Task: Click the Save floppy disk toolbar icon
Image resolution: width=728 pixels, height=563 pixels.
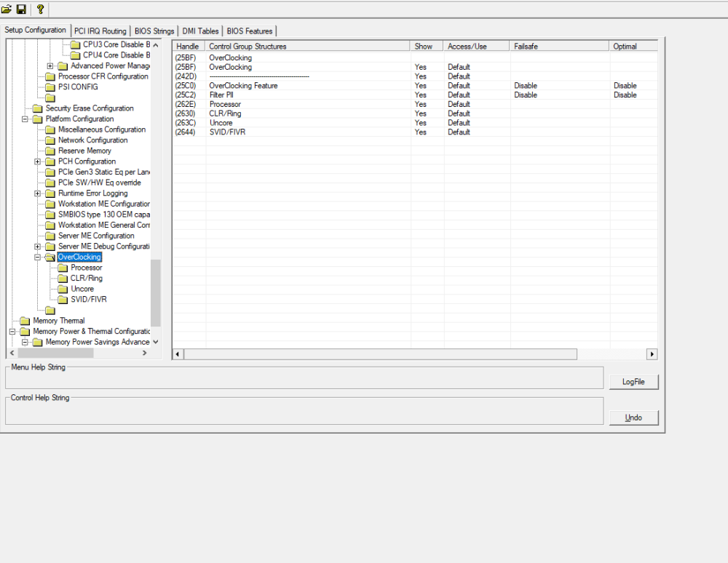Action: click(21, 9)
